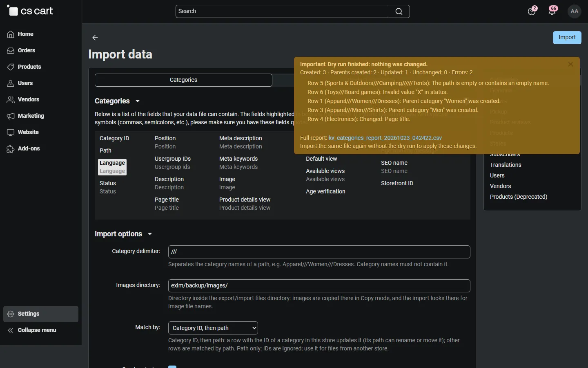Click the SEO name field name

pos(394,163)
